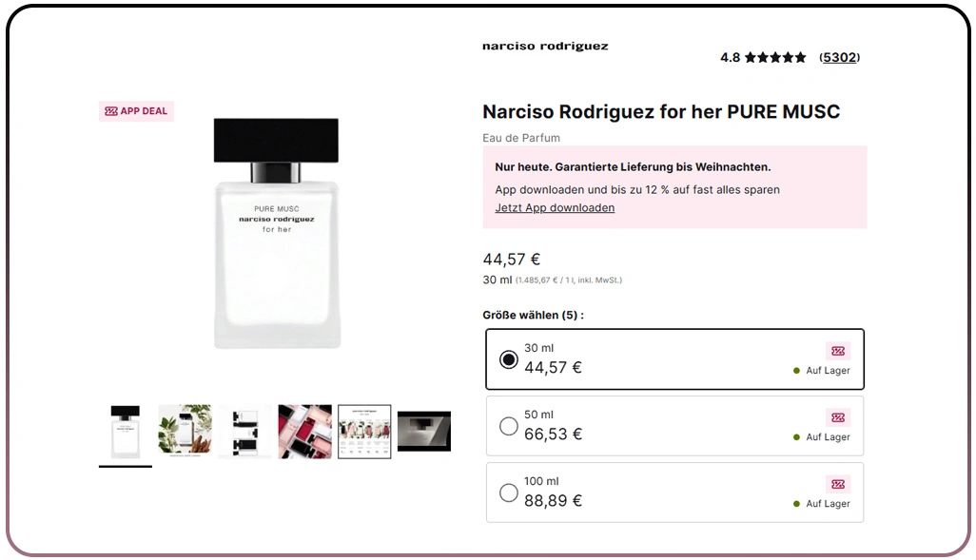Show thumbnail with plant and bottle
The image size is (976, 560).
(185, 432)
